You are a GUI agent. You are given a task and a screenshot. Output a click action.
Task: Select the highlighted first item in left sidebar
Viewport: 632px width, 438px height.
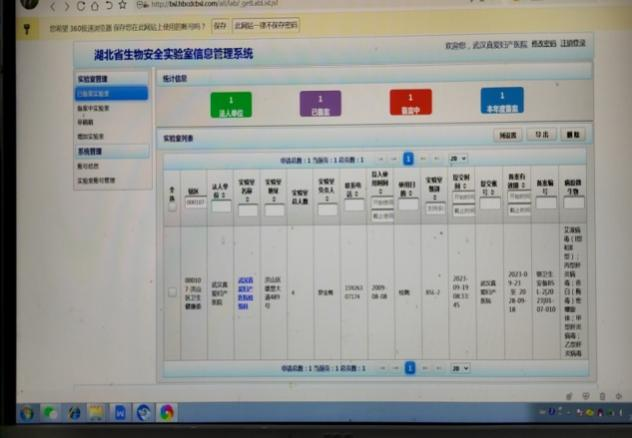[110, 93]
